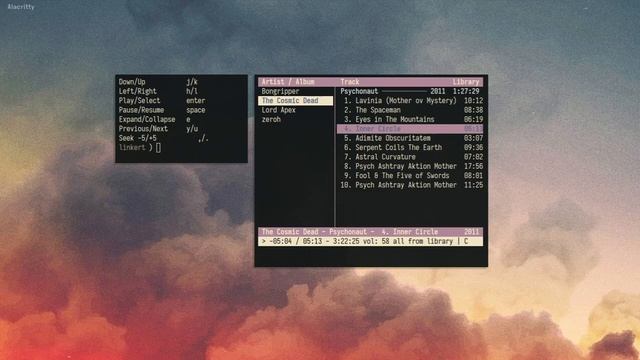Image resolution: width=640 pixels, height=360 pixels.
Task: Click the Artist / Album column header
Action: click(x=288, y=82)
